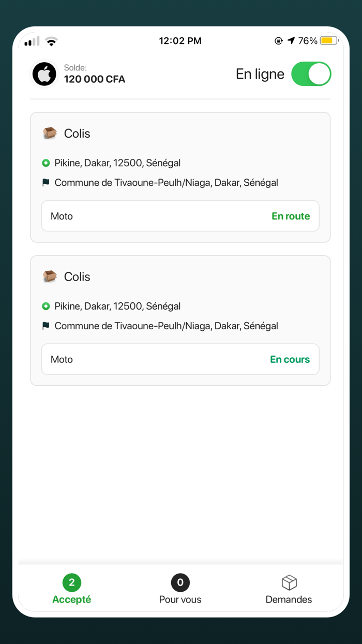This screenshot has width=362, height=644.
Task: Tap the Demandes box icon in the bottom bar
Action: [x=289, y=582]
